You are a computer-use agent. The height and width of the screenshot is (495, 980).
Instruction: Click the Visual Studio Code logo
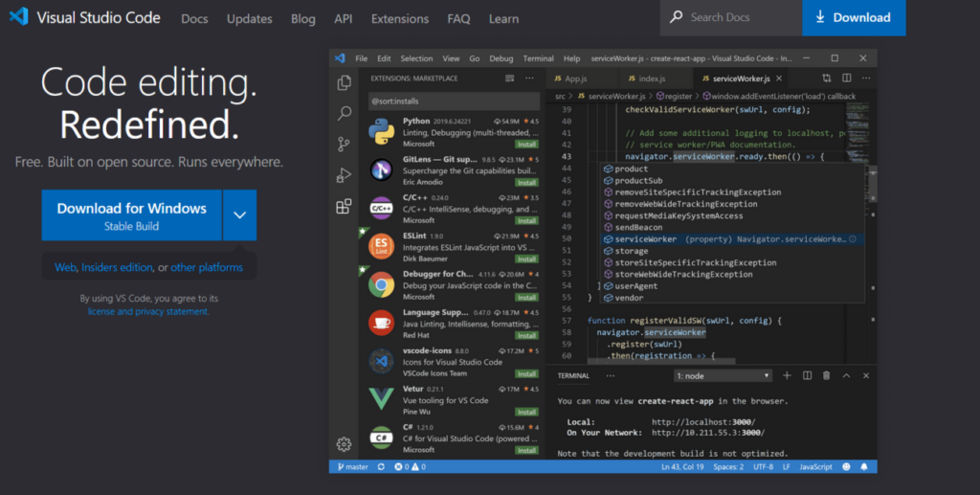point(19,17)
